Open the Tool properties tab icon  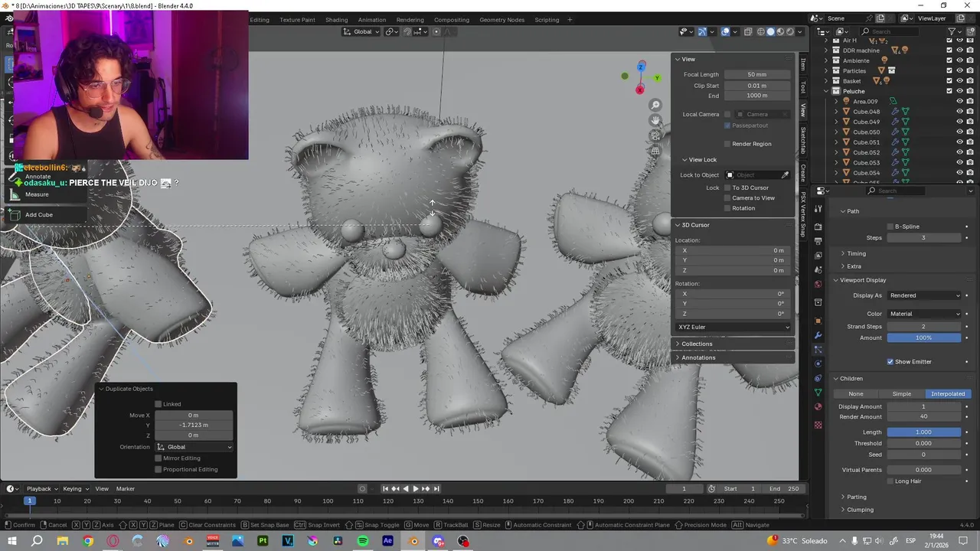[x=818, y=209]
